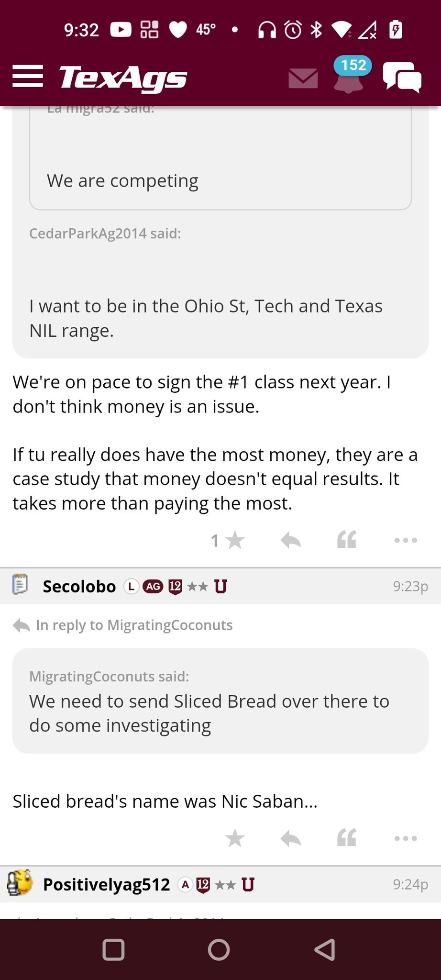Open Positivelyag512's user profile
This screenshot has width=441, height=980.
coord(106,884)
